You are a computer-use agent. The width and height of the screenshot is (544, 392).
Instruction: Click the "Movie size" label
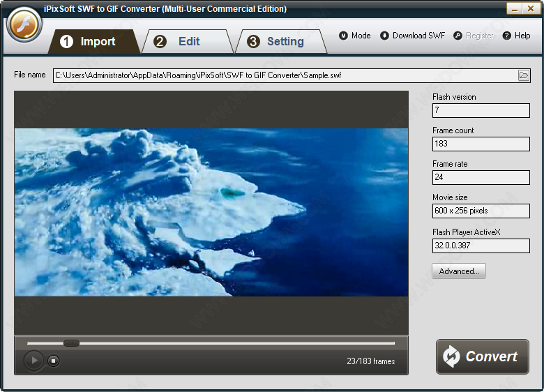(450, 197)
